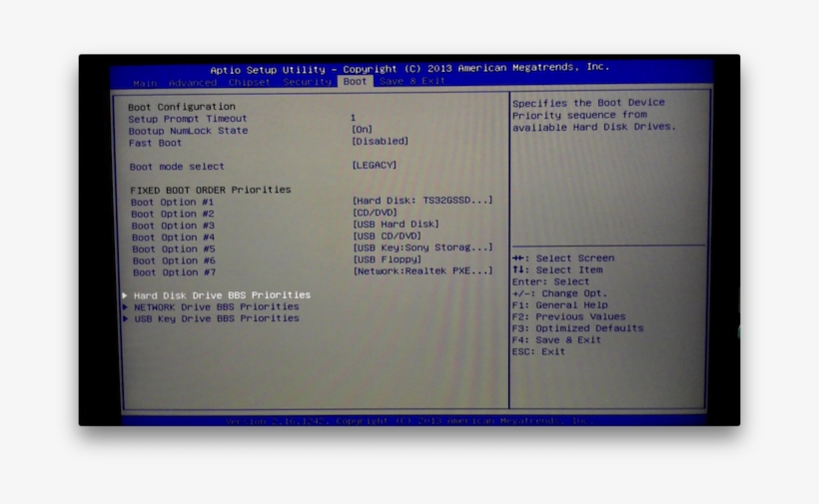Toggle the NumLock [On] value
819x504 pixels.
tap(362, 129)
